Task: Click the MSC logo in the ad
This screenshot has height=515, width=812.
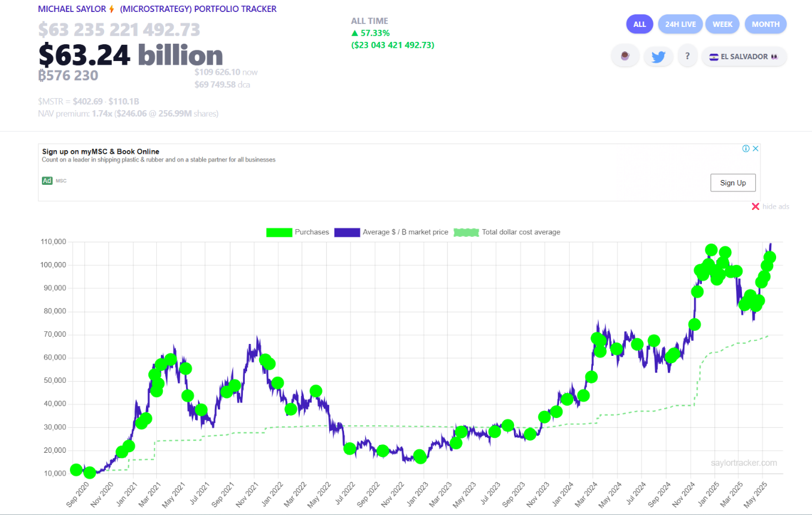Action: pyautogui.click(x=60, y=180)
